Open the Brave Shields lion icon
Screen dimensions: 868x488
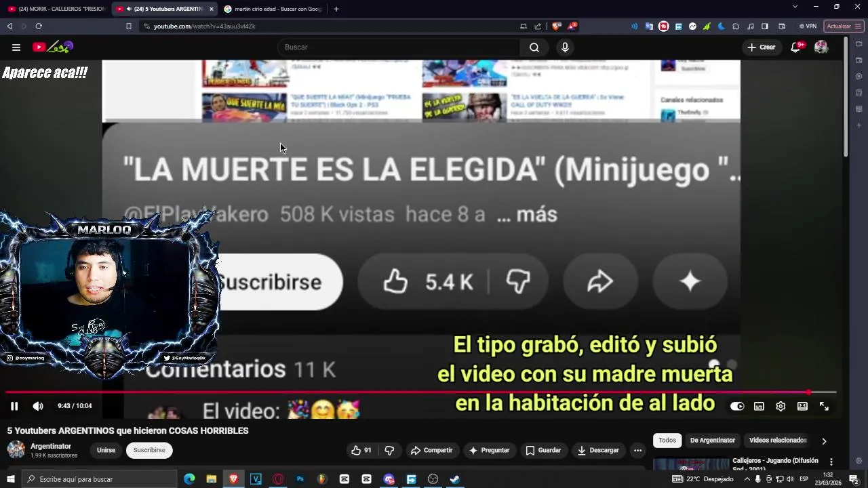point(557,26)
